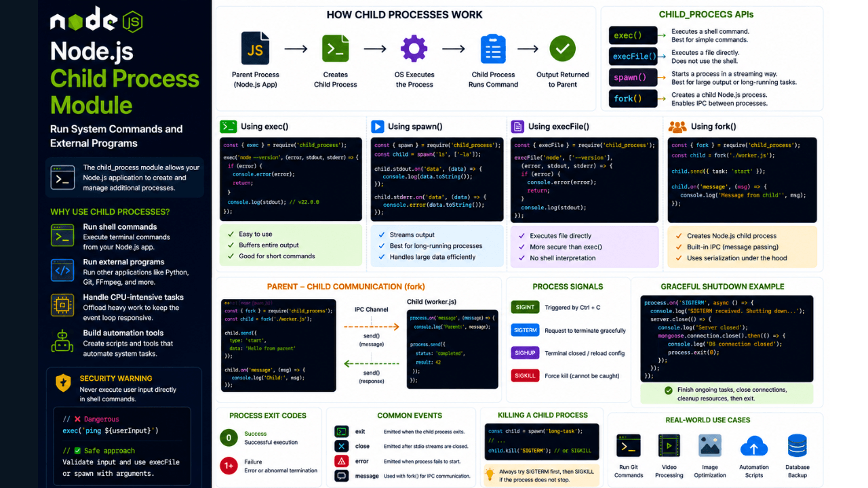
Task: Click the fork() API badge
Action: click(x=633, y=98)
